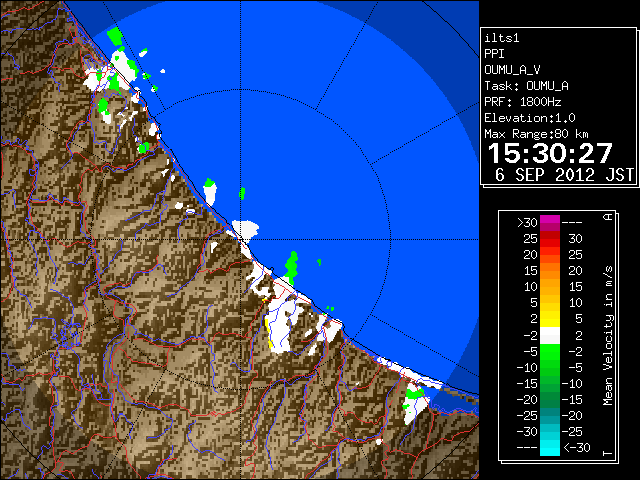Screen dimensions: 640x480
Task: Click the 'Mean Velocity in m/s' legend title
Action: coord(608,336)
